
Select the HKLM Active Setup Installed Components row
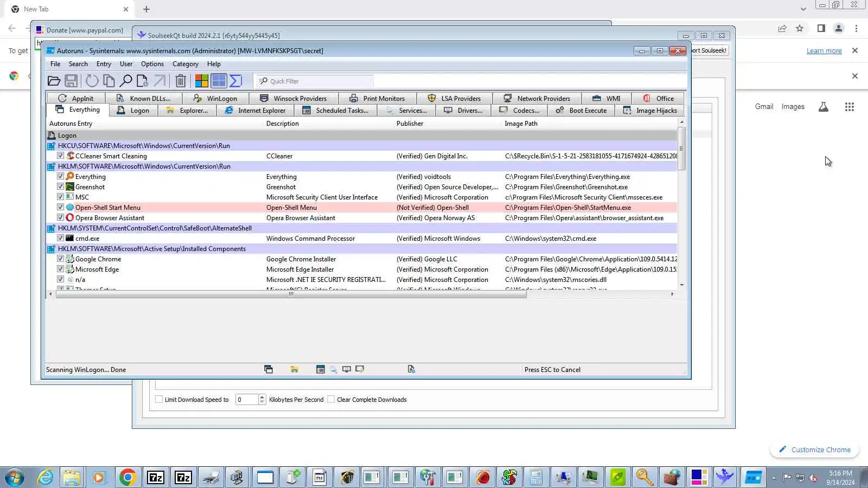click(362, 249)
